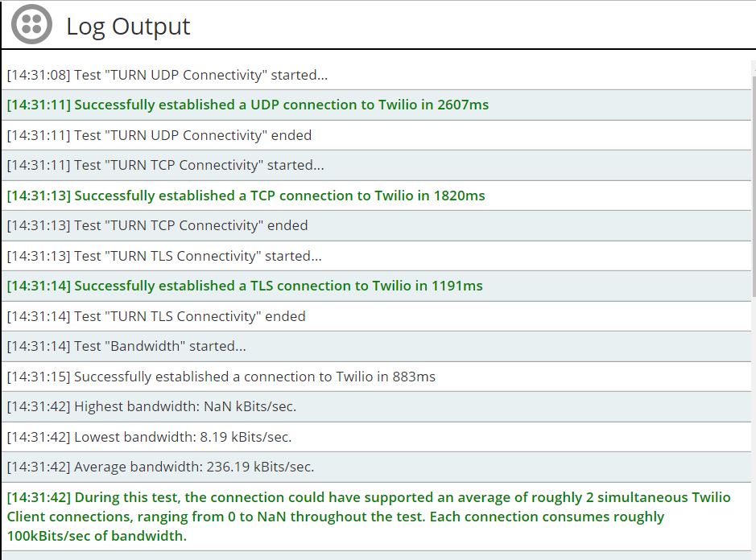Click the 14:31:15 timestamp in the log
756x560 pixels.
(39, 377)
